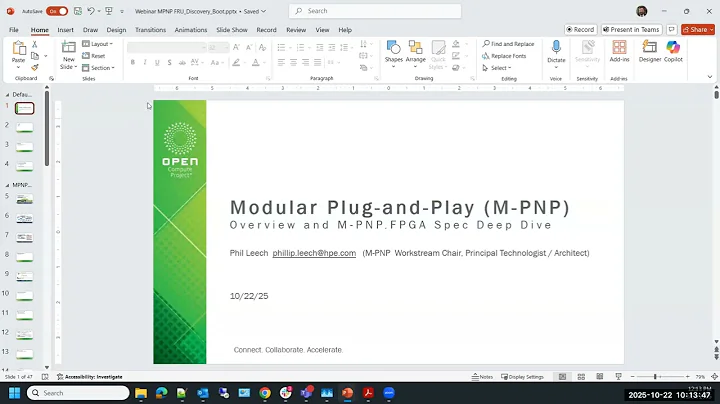Click the PowerPoint Search box
Screen dimensions: 720x404
[x=375, y=11]
